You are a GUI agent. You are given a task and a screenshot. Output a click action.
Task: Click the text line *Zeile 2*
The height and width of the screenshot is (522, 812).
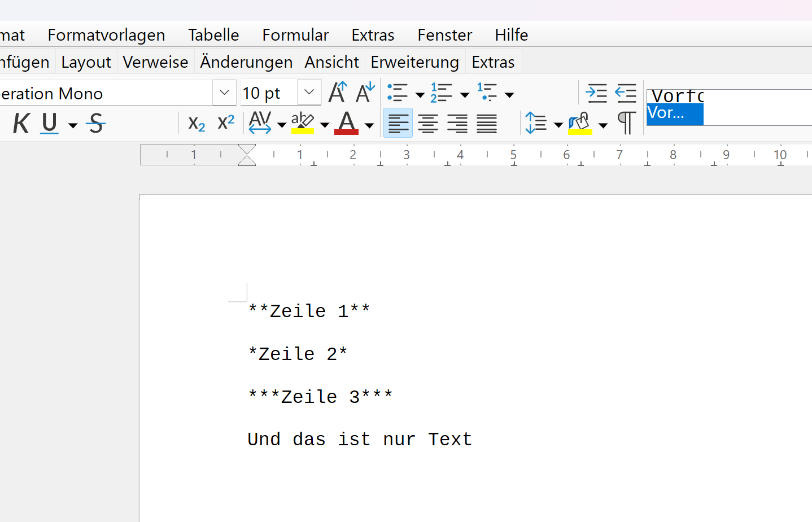tap(298, 354)
